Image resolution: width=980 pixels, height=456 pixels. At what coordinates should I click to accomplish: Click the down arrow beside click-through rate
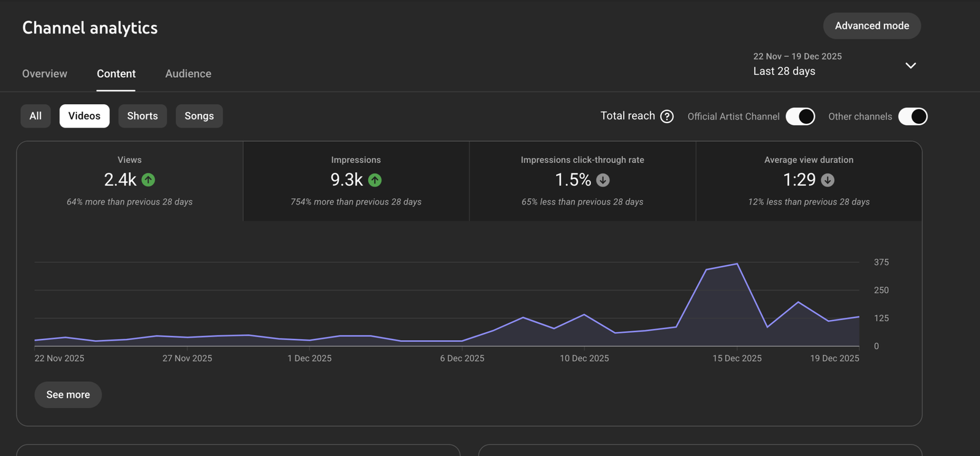pos(603,180)
